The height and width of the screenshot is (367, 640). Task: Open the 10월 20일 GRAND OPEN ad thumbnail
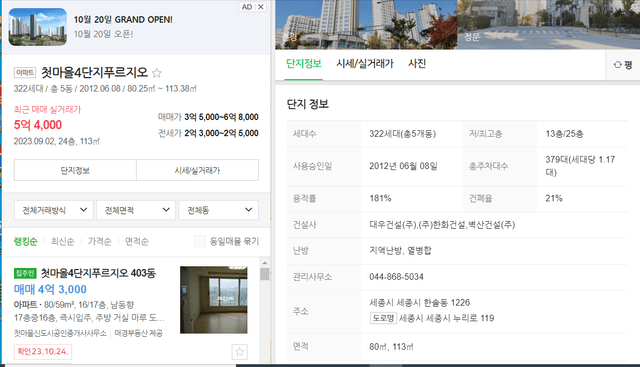point(38,27)
